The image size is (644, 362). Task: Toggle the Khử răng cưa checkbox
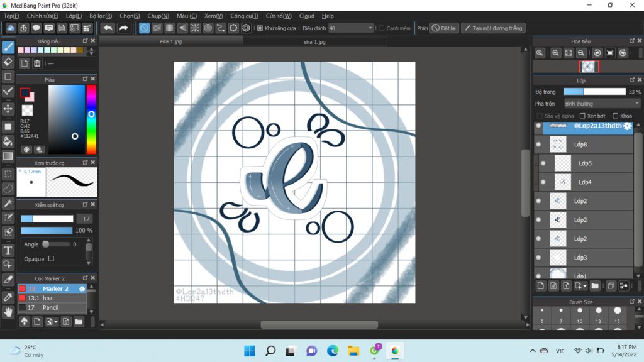pos(260,28)
